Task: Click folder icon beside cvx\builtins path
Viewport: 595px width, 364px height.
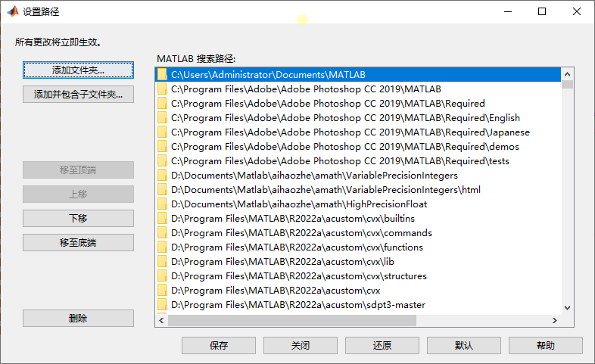Action: [163, 219]
